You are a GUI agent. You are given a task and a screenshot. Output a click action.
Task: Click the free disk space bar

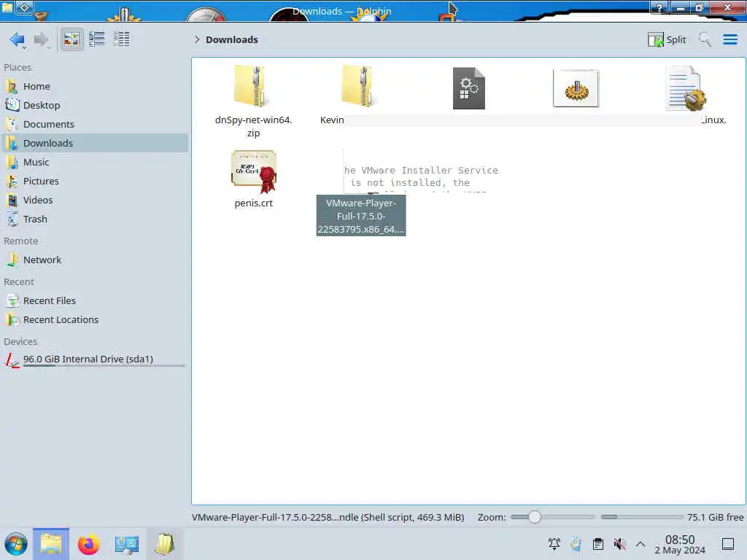(642, 517)
